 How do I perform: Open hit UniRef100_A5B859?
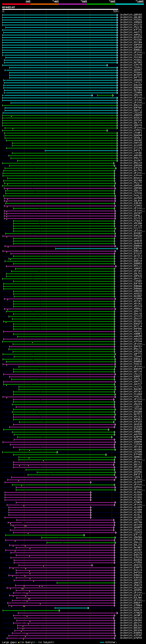click(131, 115)
